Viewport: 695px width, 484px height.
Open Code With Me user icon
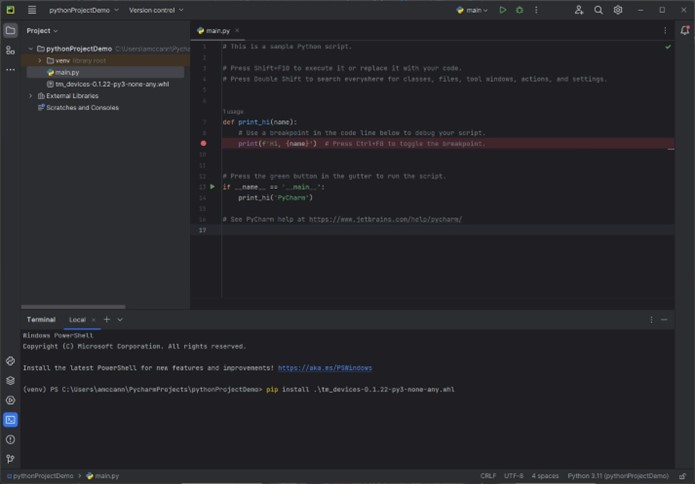[x=579, y=10]
